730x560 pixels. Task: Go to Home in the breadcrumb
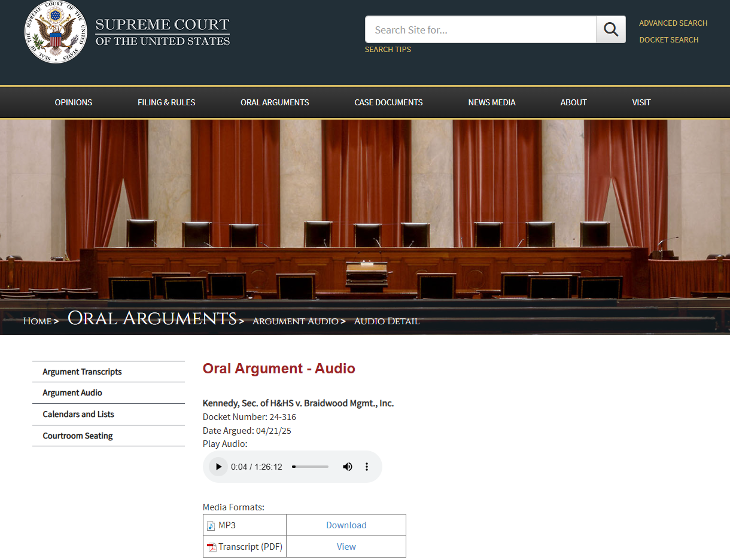coord(37,321)
